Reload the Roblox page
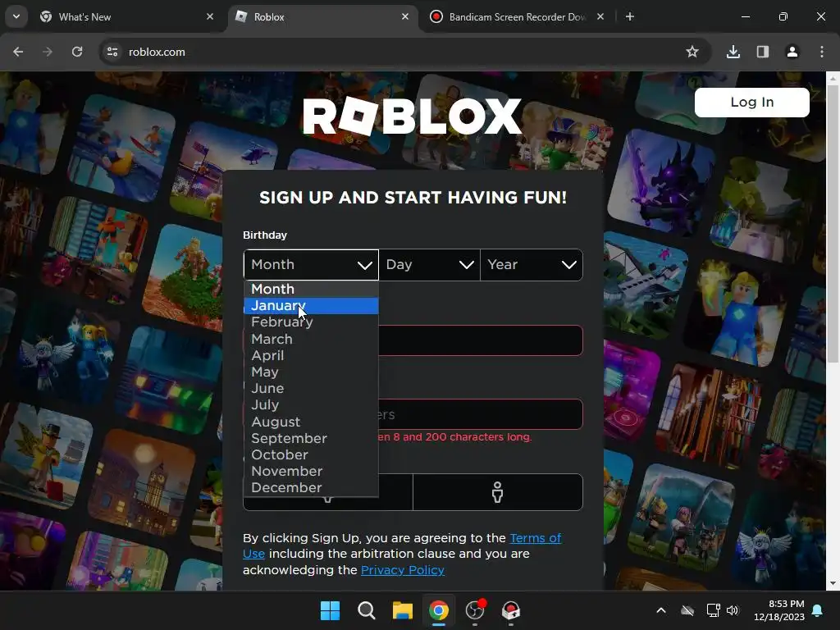 [x=77, y=52]
